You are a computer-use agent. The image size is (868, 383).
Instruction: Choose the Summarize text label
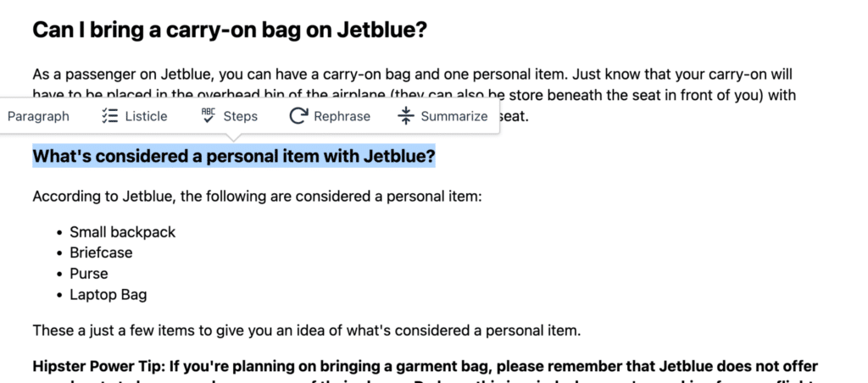pos(454,116)
